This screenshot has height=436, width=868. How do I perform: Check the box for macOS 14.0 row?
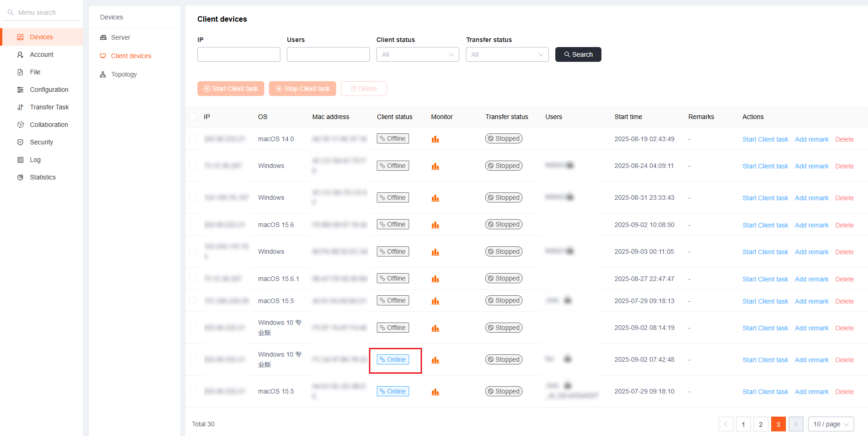pos(193,139)
